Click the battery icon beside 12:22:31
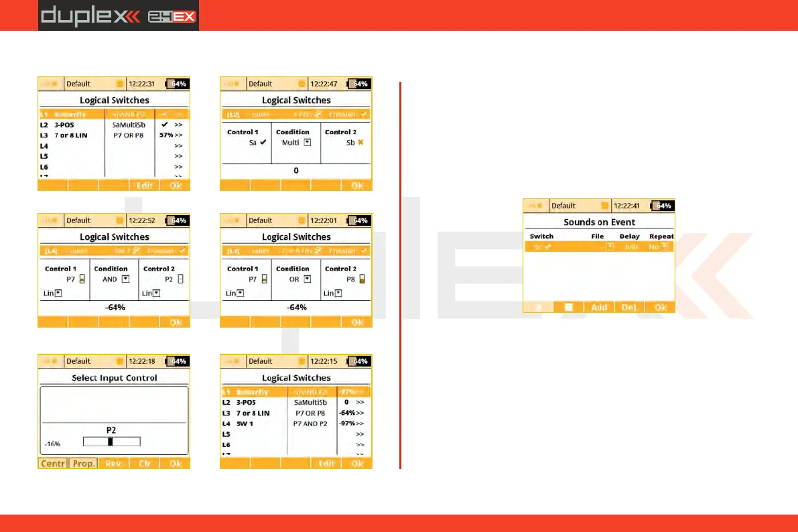The width and height of the screenshot is (798, 532). (x=177, y=84)
